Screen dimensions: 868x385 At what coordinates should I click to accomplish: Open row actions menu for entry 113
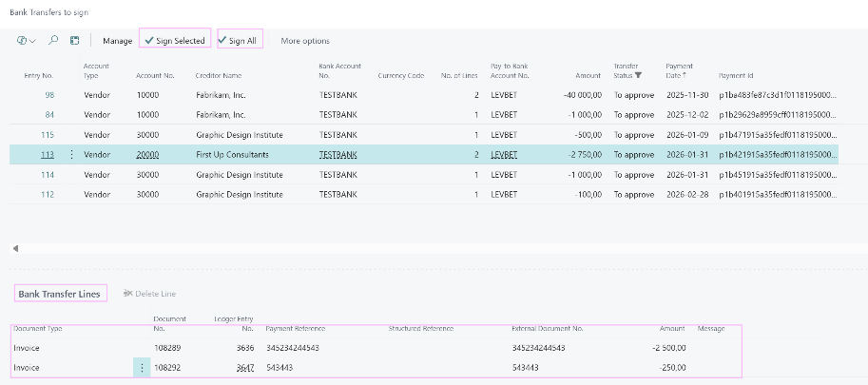click(x=71, y=155)
